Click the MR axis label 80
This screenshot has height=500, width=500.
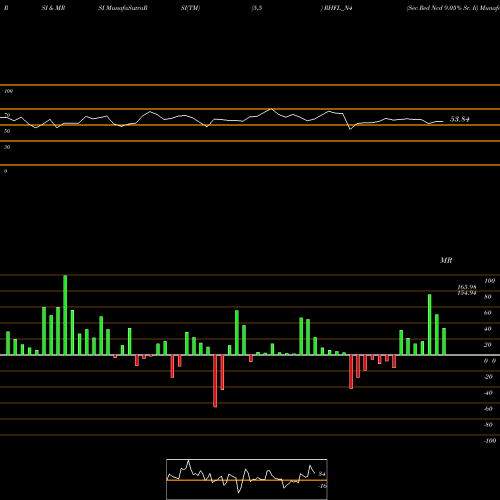pos(488,297)
